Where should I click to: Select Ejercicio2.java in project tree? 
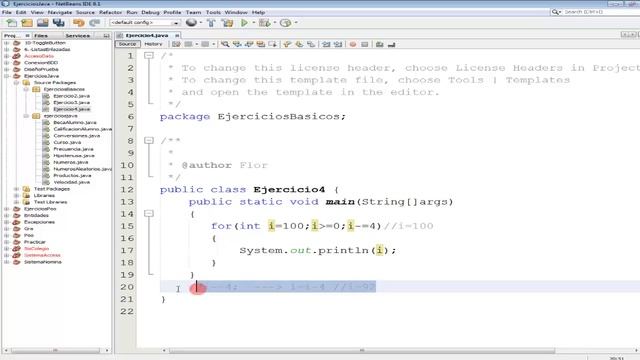[x=71, y=96]
